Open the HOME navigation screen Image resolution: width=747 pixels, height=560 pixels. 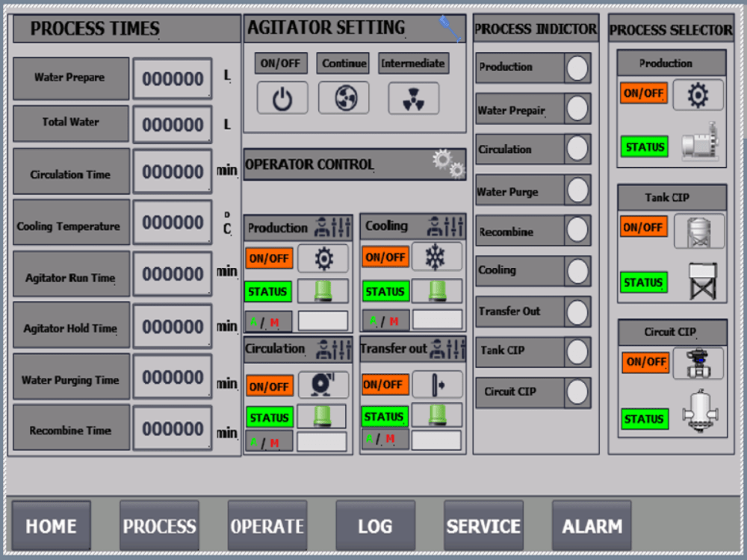click(50, 526)
